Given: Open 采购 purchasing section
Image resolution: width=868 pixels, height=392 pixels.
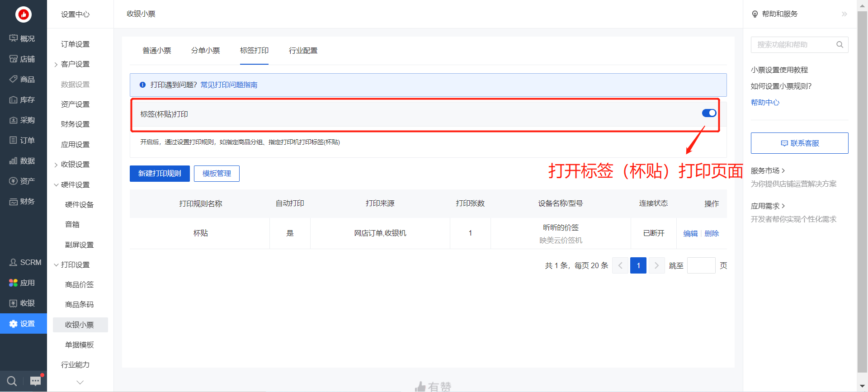Looking at the screenshot, I should 23,120.
